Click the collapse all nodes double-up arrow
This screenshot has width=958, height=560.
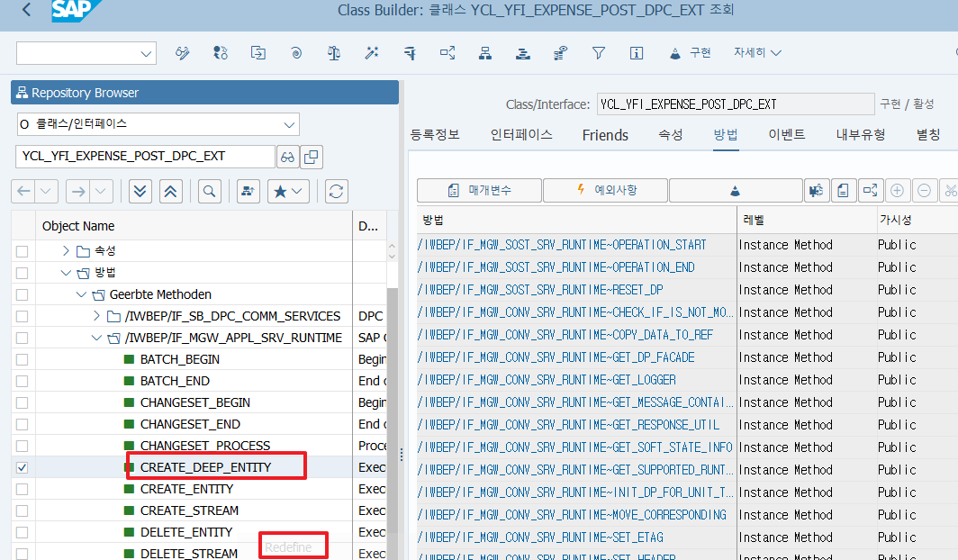point(170,192)
